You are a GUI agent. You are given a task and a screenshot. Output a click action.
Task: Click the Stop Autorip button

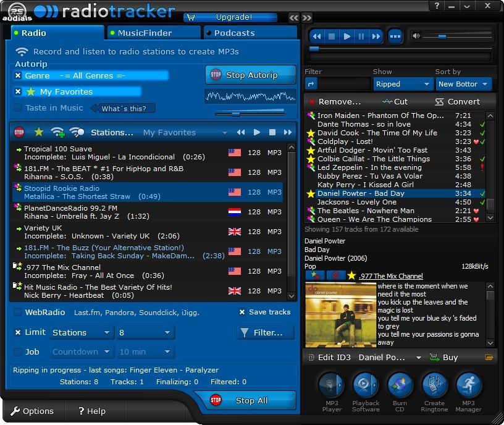pos(251,75)
